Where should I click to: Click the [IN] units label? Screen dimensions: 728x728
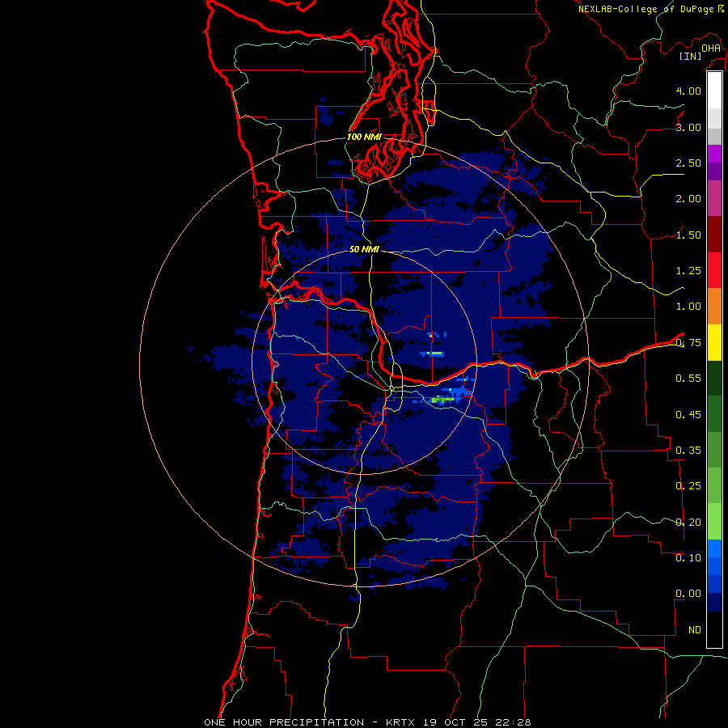pos(691,56)
